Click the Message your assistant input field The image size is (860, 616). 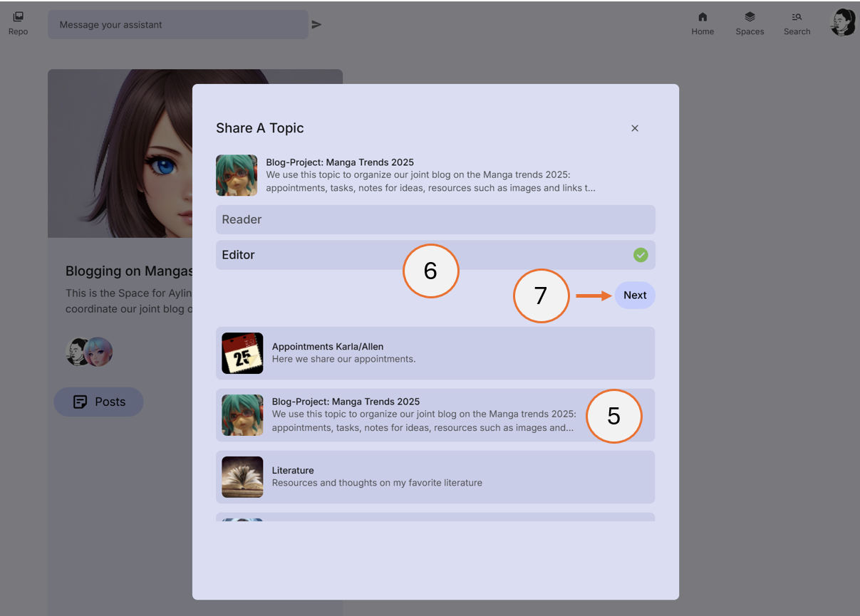tap(177, 24)
